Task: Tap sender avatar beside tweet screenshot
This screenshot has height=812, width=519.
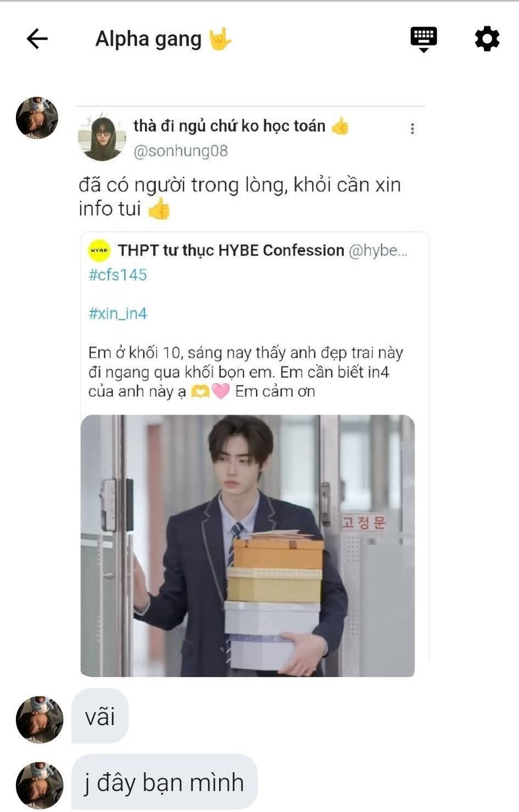Action: tap(37, 118)
